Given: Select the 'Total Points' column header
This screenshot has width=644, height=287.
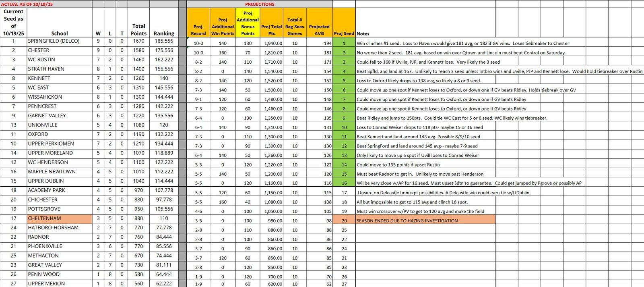Looking at the screenshot, I should 138,29.
